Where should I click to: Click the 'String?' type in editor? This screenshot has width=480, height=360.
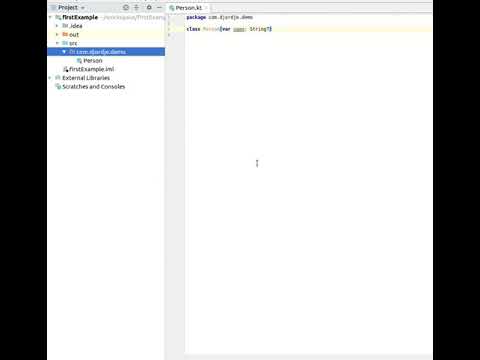pyautogui.click(x=260, y=29)
